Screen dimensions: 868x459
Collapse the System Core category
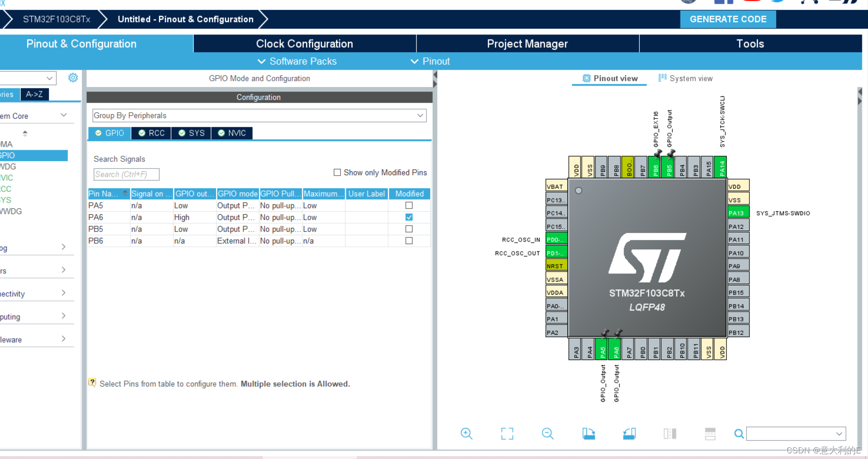point(64,115)
